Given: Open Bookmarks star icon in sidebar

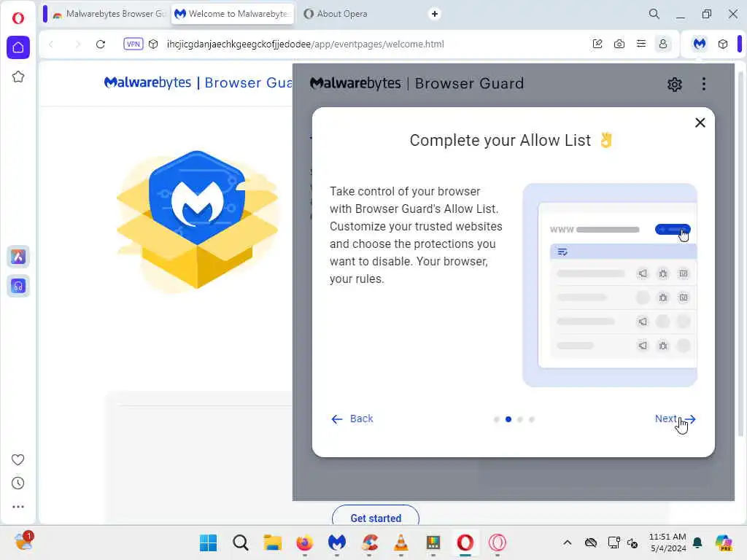Looking at the screenshot, I should (18, 77).
